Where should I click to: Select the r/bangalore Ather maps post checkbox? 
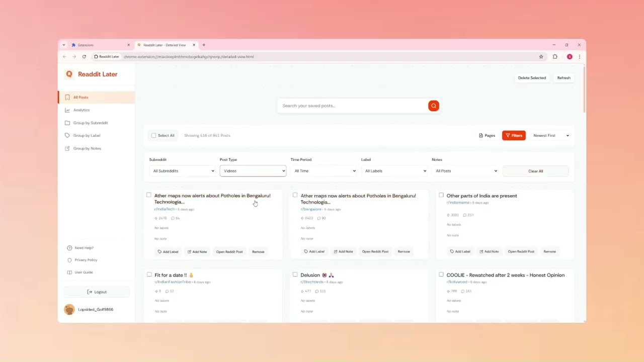point(295,195)
